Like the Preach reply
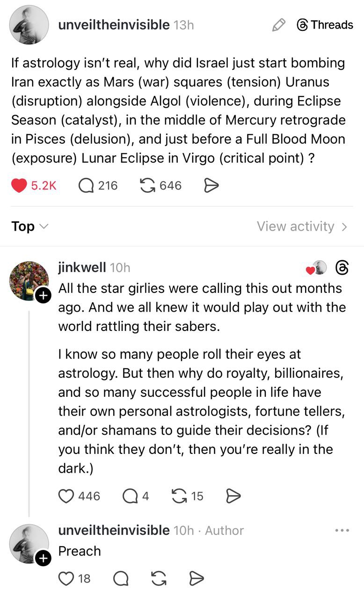Viewport: 364px width, 599px height. pyautogui.click(x=66, y=579)
